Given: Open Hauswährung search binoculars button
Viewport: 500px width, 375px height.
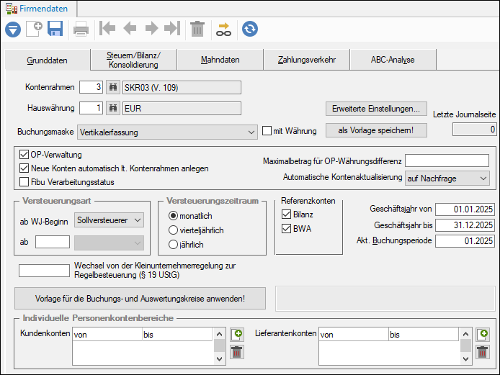Looking at the screenshot, I should point(113,108).
